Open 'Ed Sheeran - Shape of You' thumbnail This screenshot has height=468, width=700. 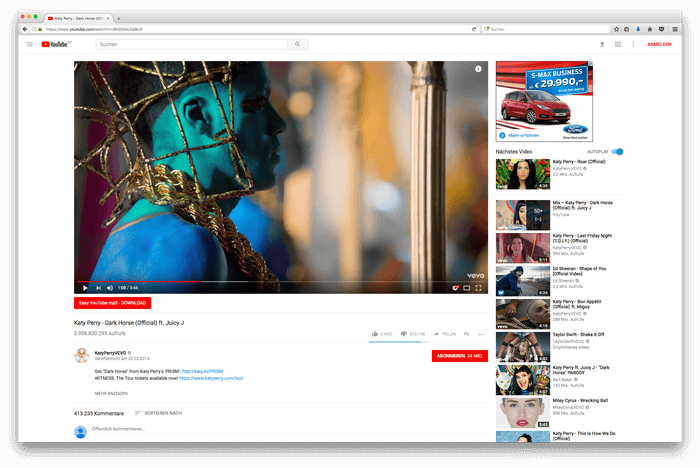(523, 281)
